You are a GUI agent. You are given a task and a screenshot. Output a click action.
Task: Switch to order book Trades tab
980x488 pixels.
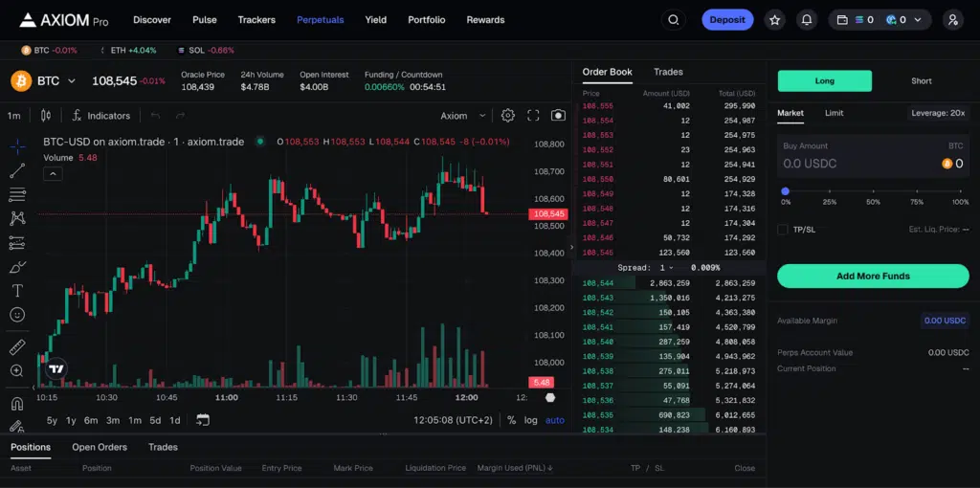tap(668, 72)
